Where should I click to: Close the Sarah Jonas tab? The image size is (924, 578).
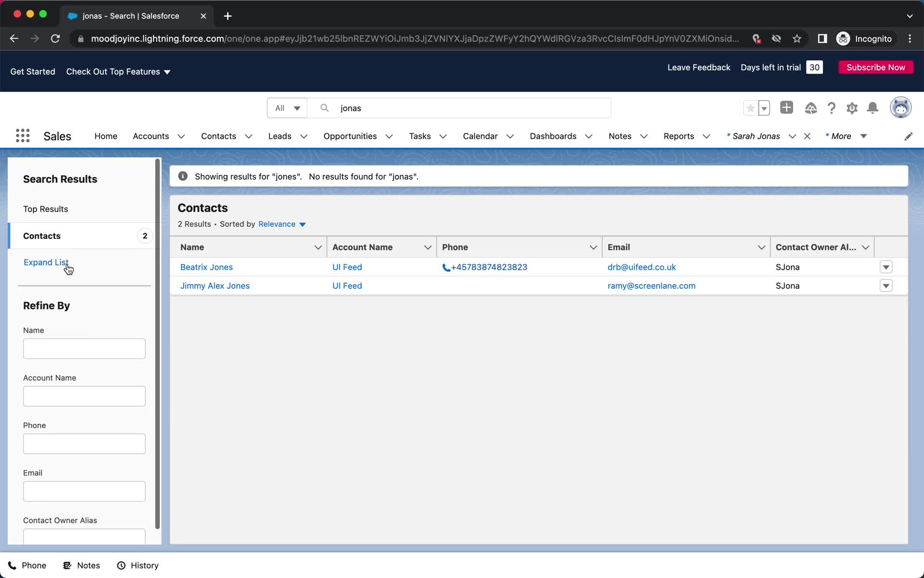coord(807,136)
